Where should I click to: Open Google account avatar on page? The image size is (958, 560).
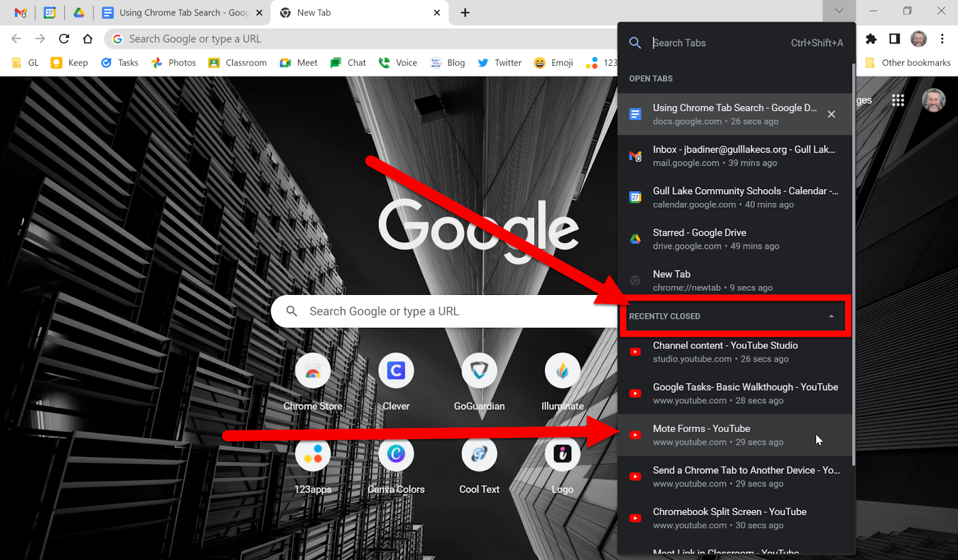pyautogui.click(x=933, y=101)
